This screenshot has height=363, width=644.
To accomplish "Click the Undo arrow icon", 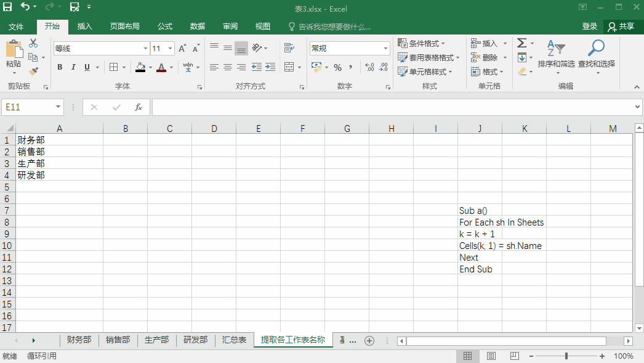I will click(x=25, y=7).
